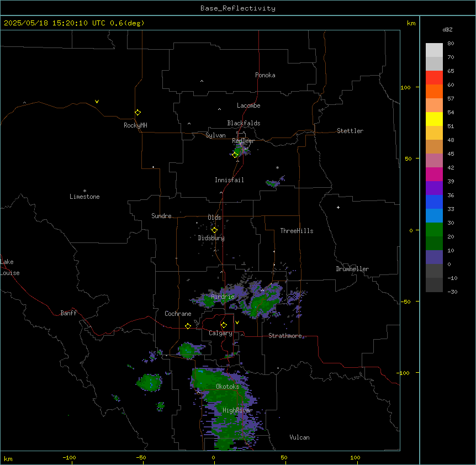Select the purple 39–36 dBZ legend swatch
476x465 pixels.
point(434,188)
